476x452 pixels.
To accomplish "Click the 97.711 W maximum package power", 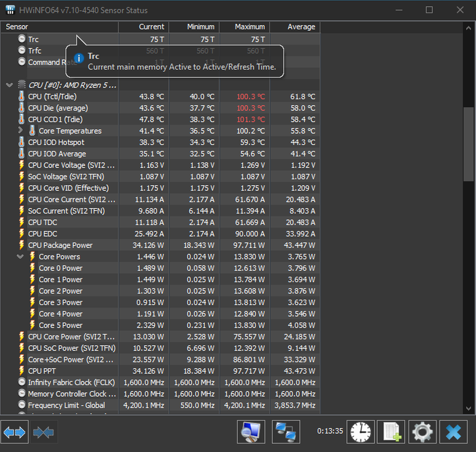I will (x=249, y=245).
